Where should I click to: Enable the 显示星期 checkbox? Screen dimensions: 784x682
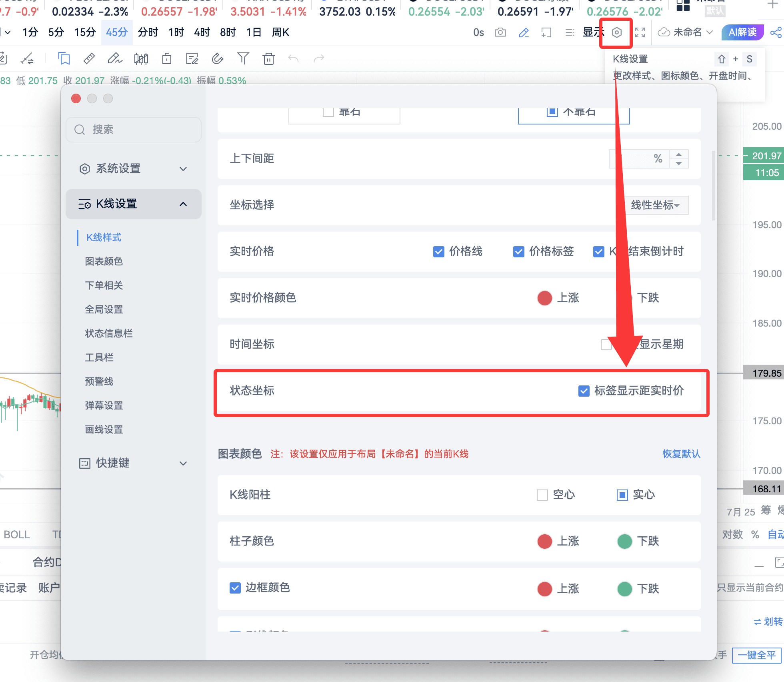[606, 345]
